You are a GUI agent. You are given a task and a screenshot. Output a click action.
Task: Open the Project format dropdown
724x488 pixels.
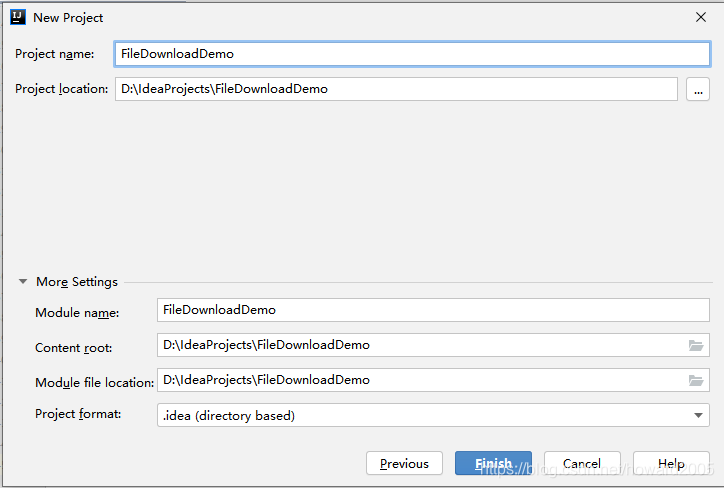pyautogui.click(x=698, y=416)
